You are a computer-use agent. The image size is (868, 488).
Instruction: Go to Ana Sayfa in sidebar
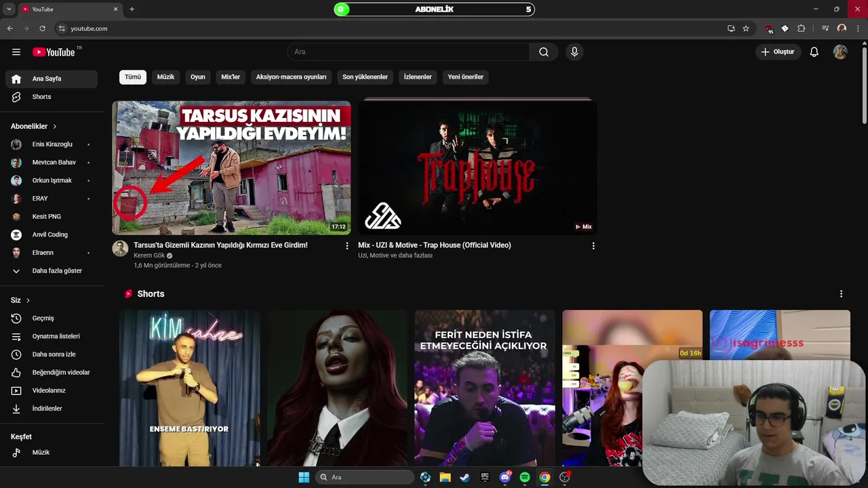coord(52,79)
